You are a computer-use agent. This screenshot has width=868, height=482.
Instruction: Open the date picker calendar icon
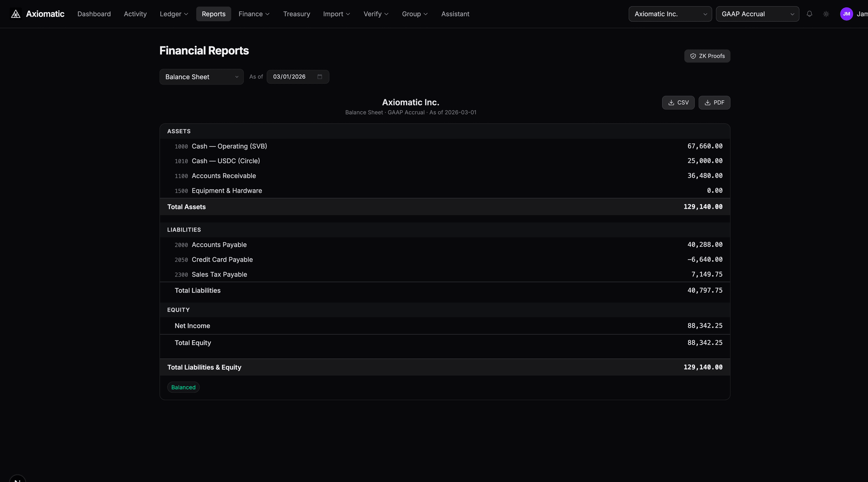tap(319, 77)
